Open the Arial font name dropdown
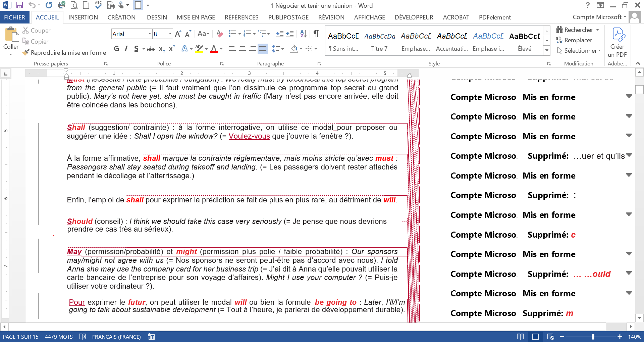 coord(150,34)
